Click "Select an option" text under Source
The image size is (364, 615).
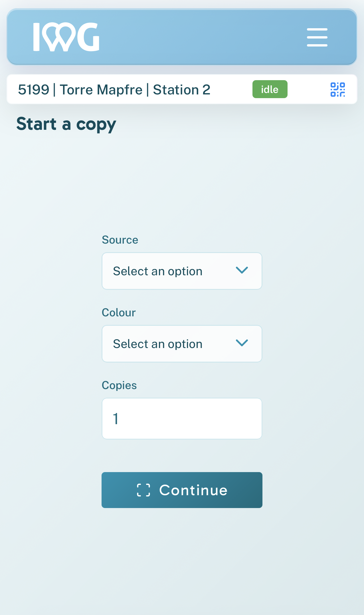[x=157, y=271]
